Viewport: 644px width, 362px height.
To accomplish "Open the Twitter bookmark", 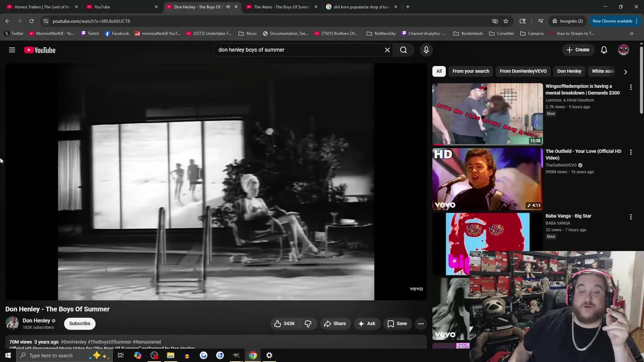I will point(14,34).
